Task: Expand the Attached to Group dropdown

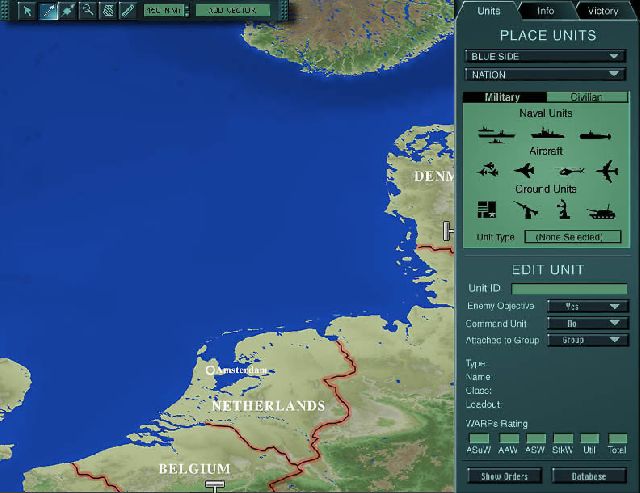Action: pos(587,340)
